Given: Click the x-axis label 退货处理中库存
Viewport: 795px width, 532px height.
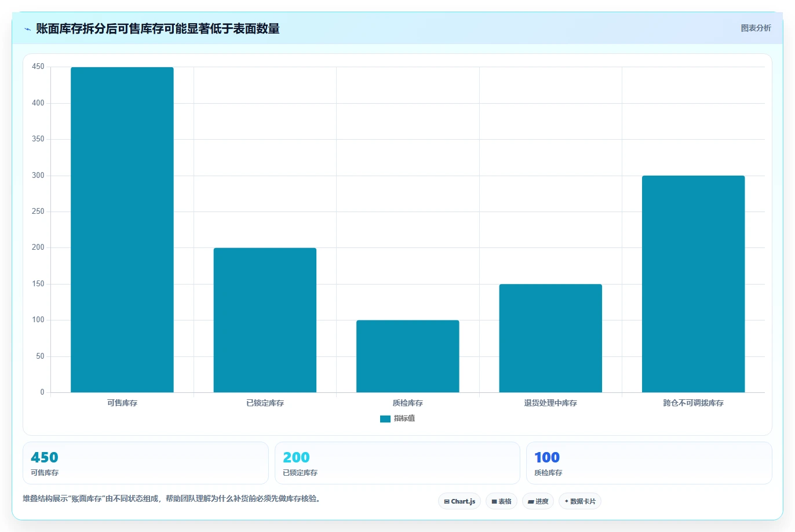Looking at the screenshot, I should pyautogui.click(x=550, y=403).
